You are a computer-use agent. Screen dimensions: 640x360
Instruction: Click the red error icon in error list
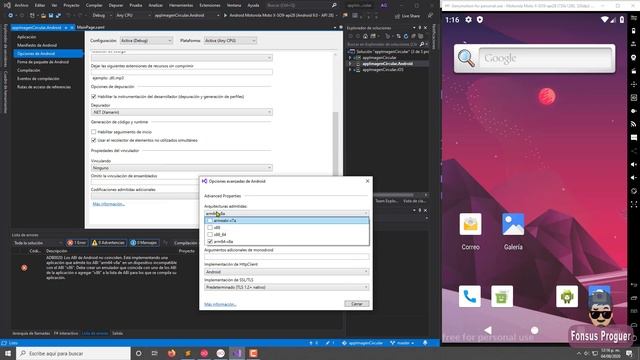click(24, 268)
